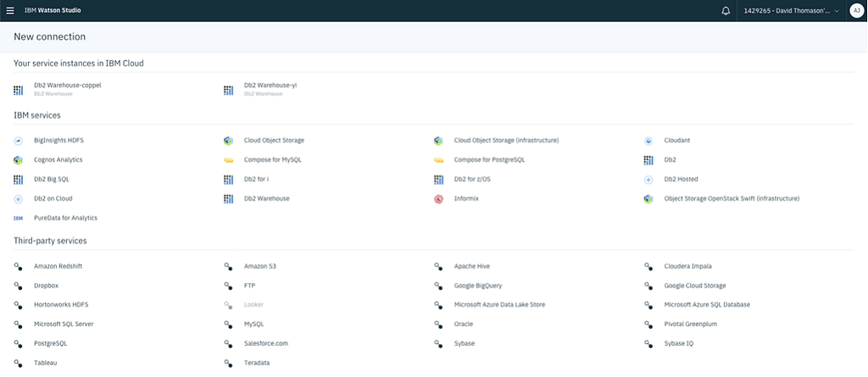Choose Amazon S3 connection
The image size is (868, 377).
click(x=260, y=266)
